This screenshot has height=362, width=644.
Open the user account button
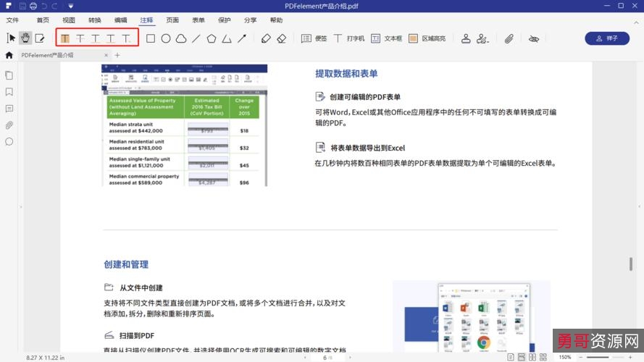pos(607,38)
